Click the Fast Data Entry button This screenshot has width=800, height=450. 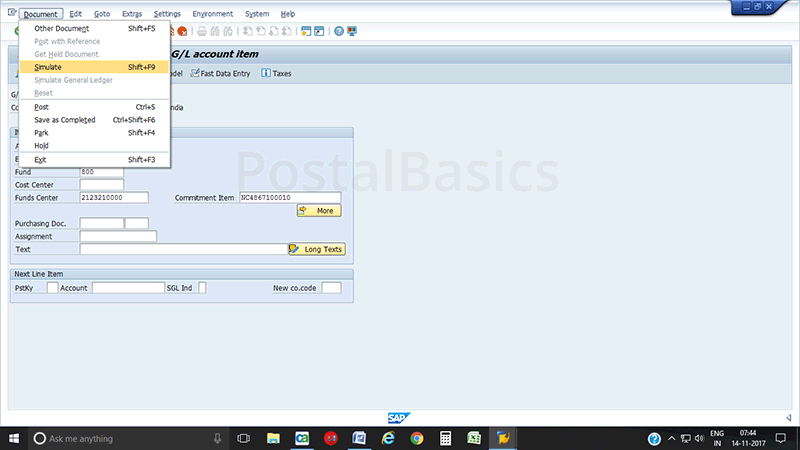click(219, 73)
